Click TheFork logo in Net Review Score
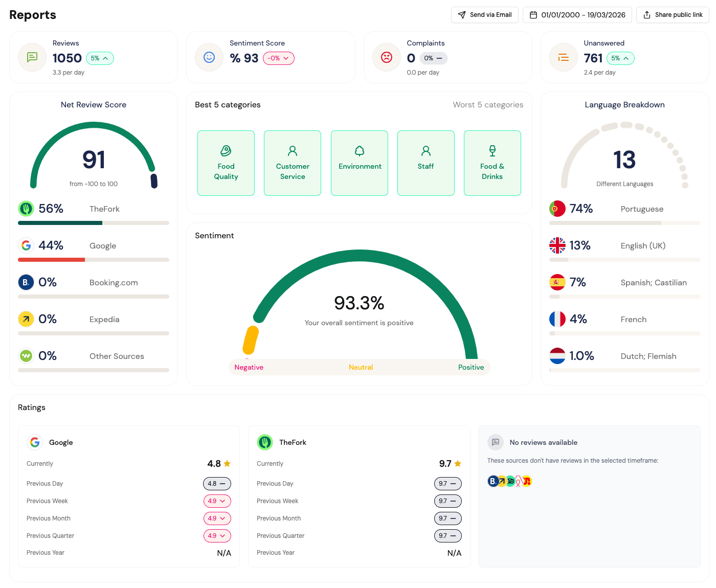The height and width of the screenshot is (588, 716). pos(26,209)
